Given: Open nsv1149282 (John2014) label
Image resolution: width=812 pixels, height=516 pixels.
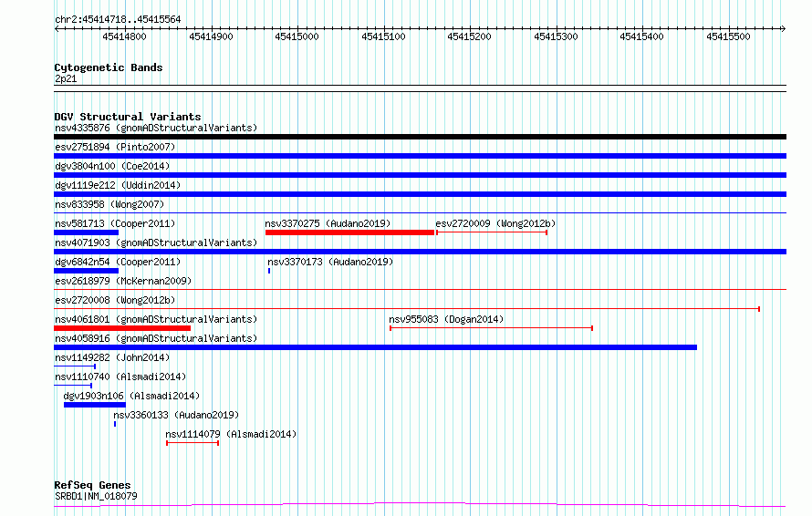Looking at the screenshot, I should tap(112, 357).
